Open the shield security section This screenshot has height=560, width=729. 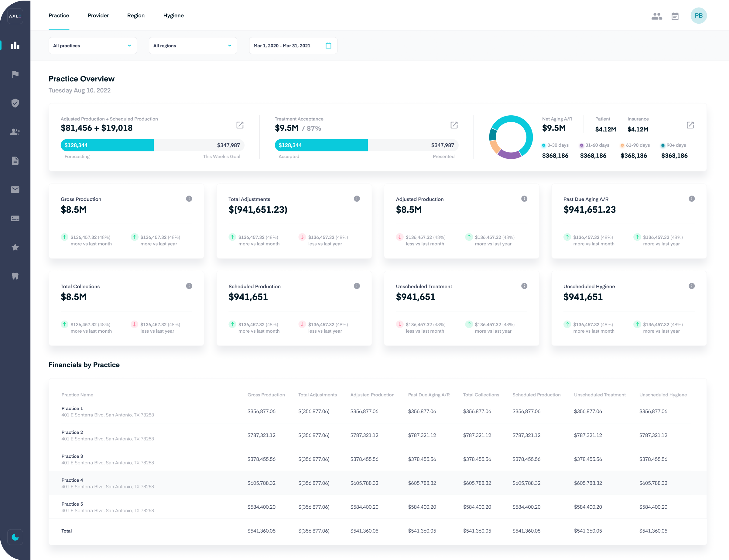pyautogui.click(x=15, y=103)
